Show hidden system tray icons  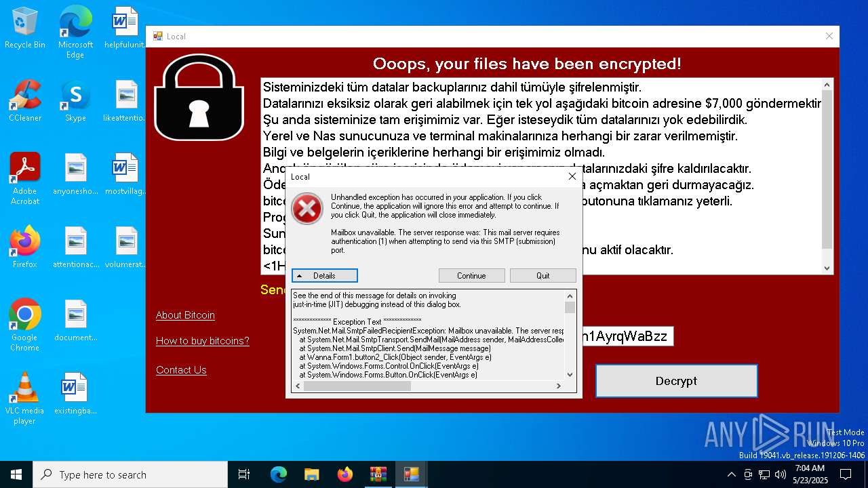[731, 474]
